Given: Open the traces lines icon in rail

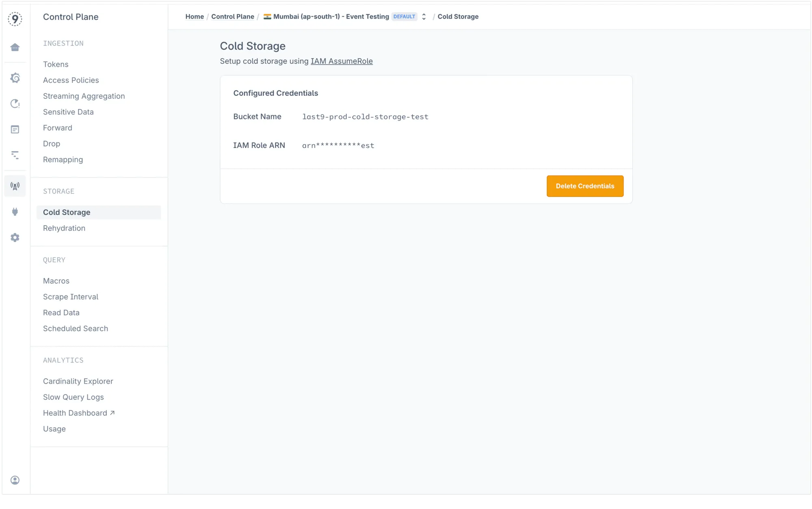Looking at the screenshot, I should (x=15, y=155).
